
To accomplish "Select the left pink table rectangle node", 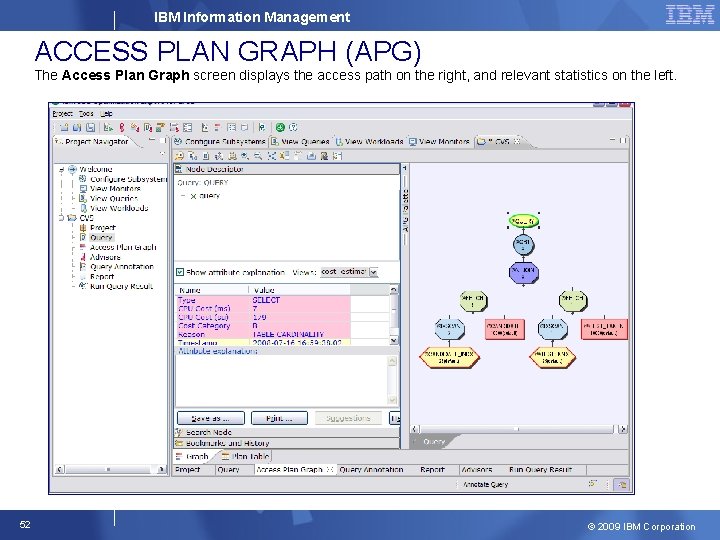I will (505, 329).
